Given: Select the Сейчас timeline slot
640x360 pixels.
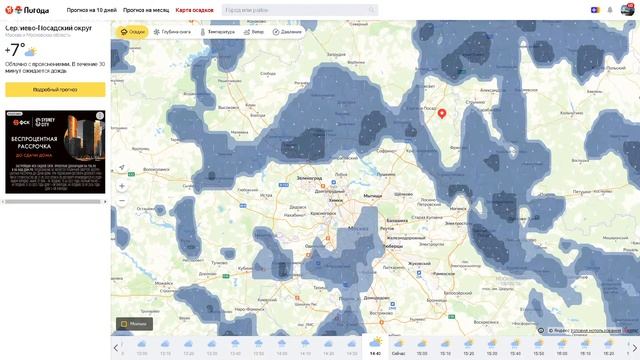Looking at the screenshot, I should click(x=398, y=347).
